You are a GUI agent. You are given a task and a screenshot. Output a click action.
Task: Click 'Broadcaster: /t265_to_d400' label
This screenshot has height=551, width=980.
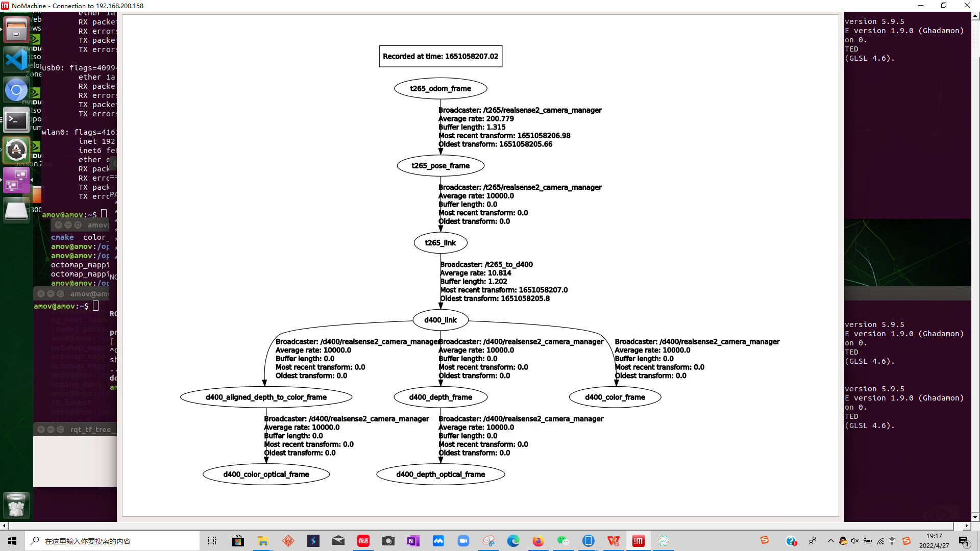(x=486, y=264)
